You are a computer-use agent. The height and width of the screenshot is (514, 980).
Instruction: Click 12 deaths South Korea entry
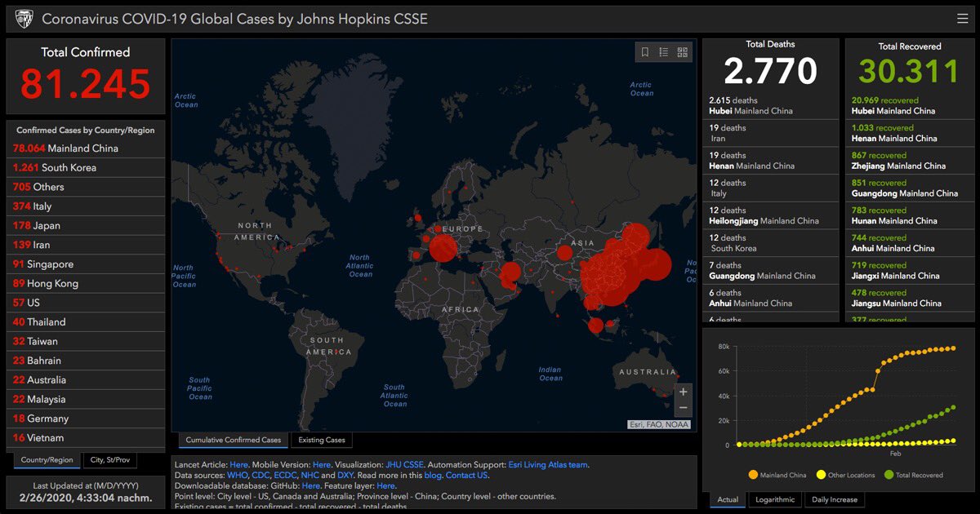pyautogui.click(x=770, y=243)
